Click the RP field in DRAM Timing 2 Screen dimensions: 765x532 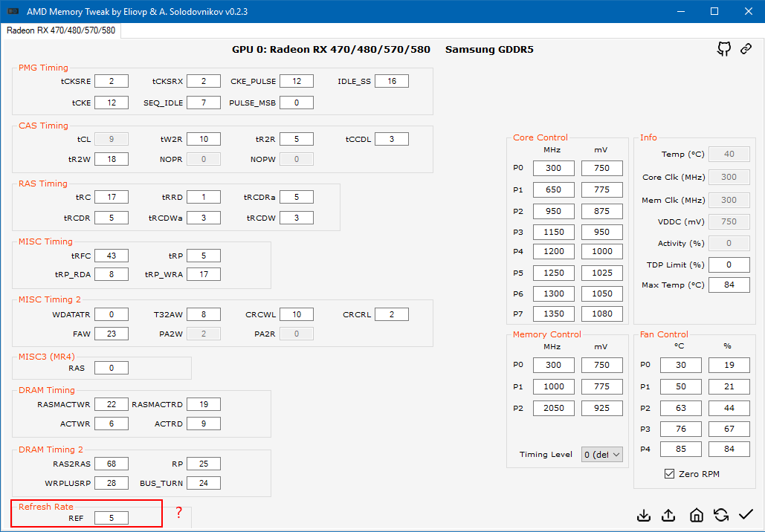point(204,464)
